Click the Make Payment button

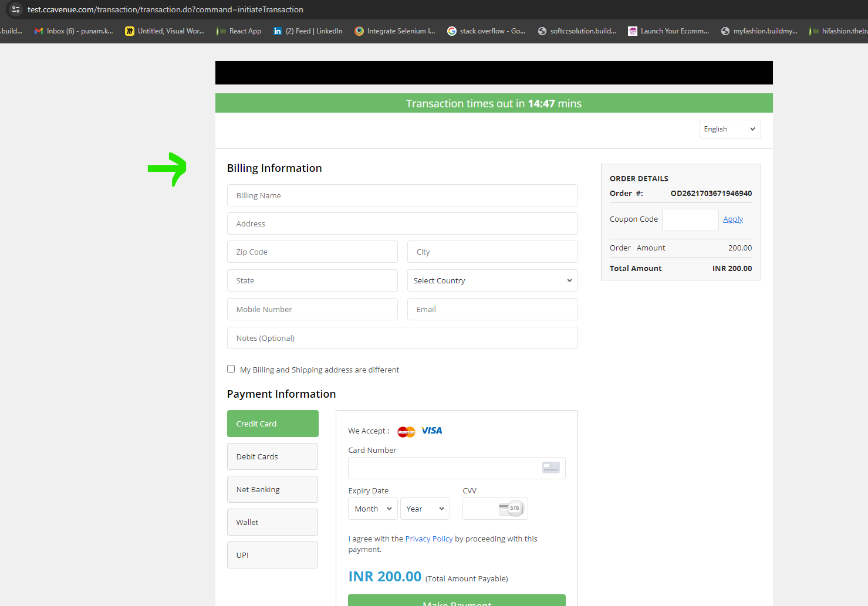(x=457, y=600)
